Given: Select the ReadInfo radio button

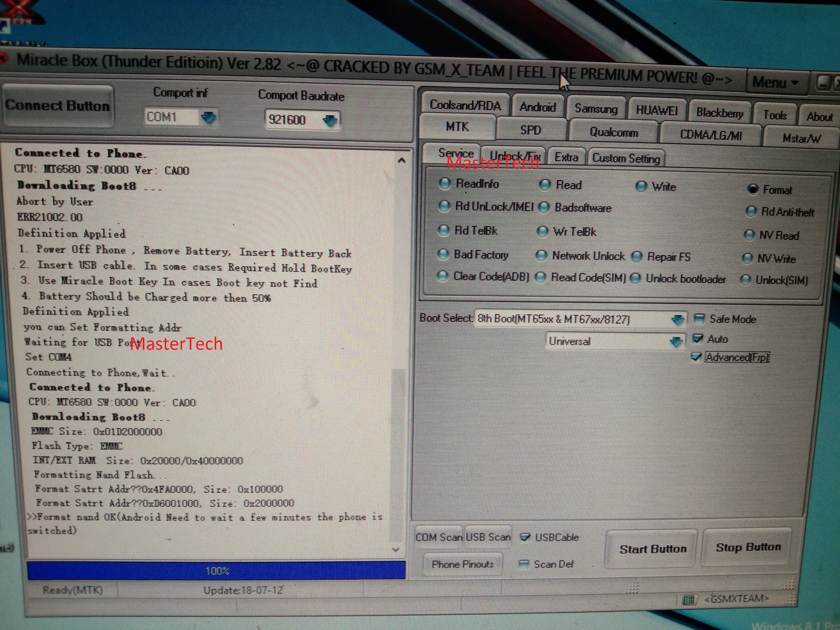Looking at the screenshot, I should (x=444, y=183).
